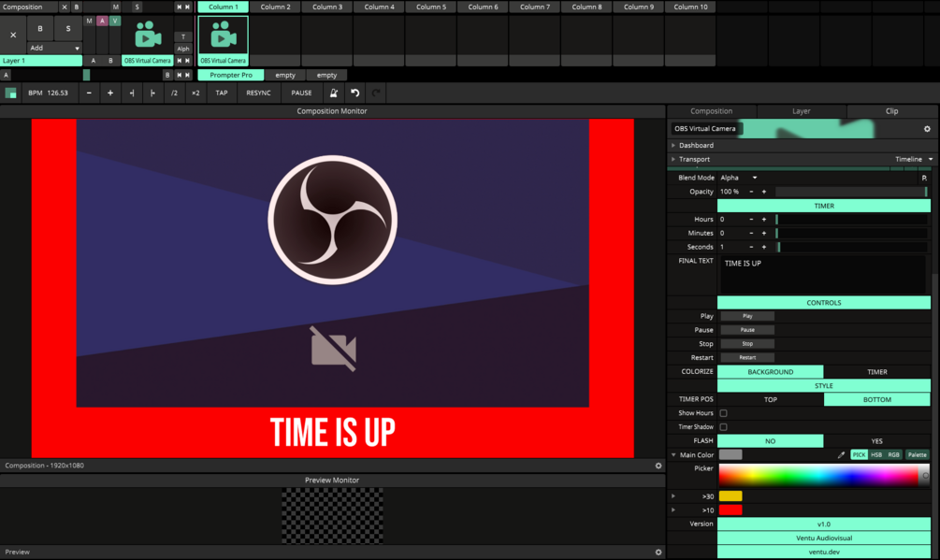Click the Opacity slider bar
The width and height of the screenshot is (940, 560).
(x=851, y=192)
